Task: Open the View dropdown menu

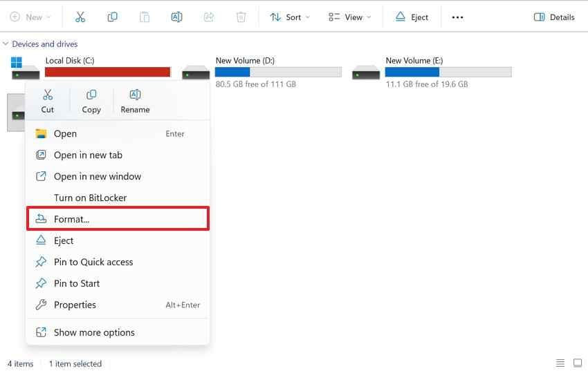Action: pos(349,17)
